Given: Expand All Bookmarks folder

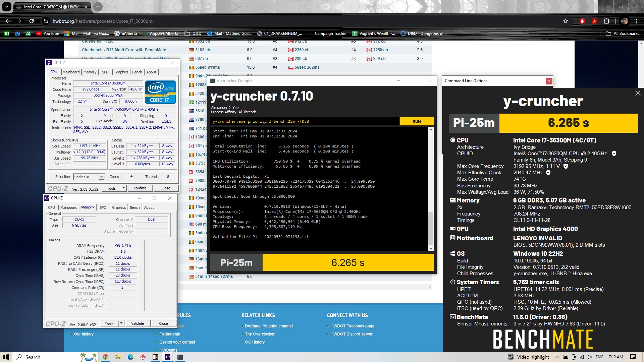Looking at the screenshot, I should (623, 34).
